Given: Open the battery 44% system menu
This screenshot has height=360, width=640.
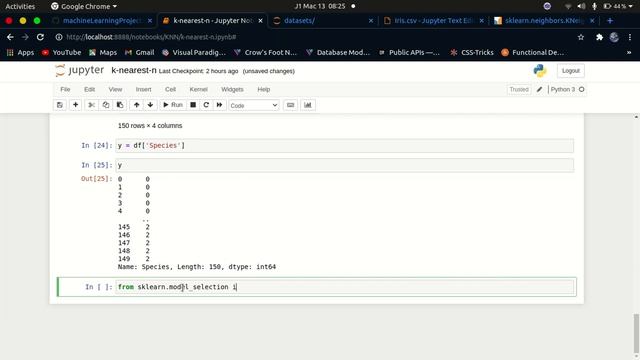Looking at the screenshot, I should [618, 6].
